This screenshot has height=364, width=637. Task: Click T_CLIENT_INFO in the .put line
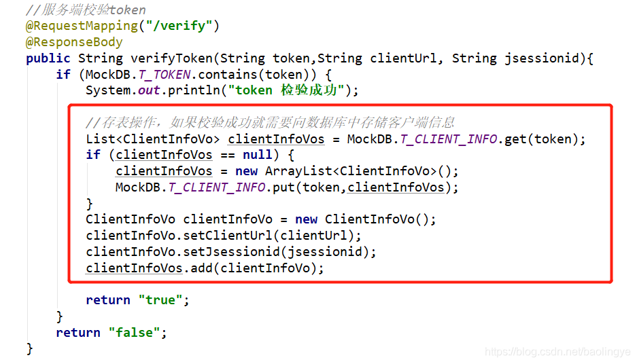pyautogui.click(x=217, y=187)
